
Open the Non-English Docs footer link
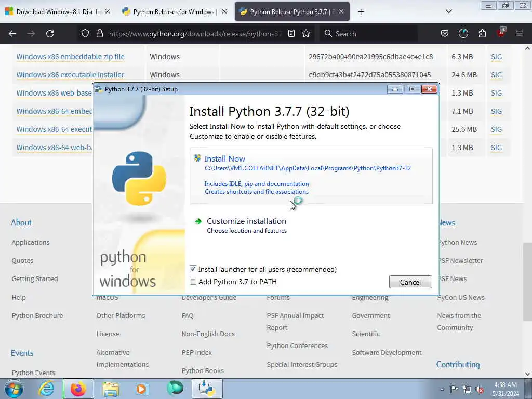[208, 334]
